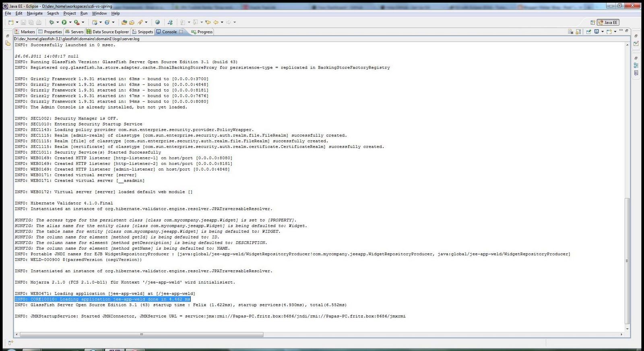Image resolution: width=644 pixels, height=351 pixels.
Task: Click the Clear Console icon
Action: 570,31
